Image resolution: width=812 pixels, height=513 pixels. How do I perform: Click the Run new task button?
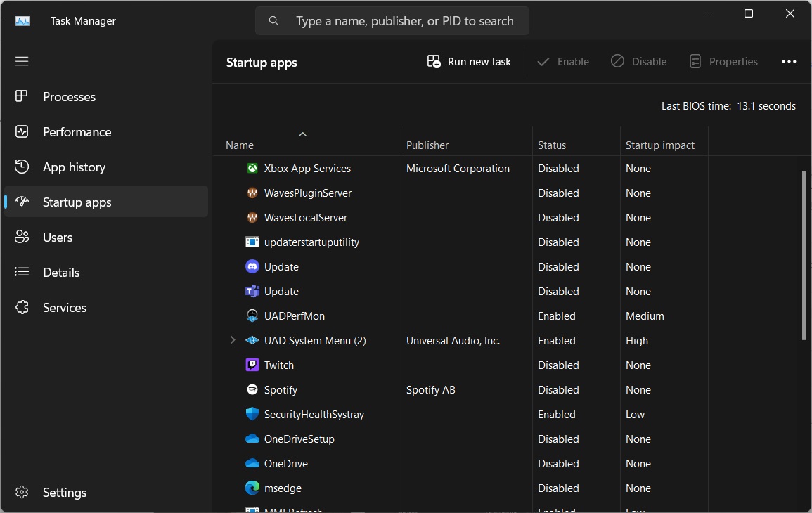(469, 62)
